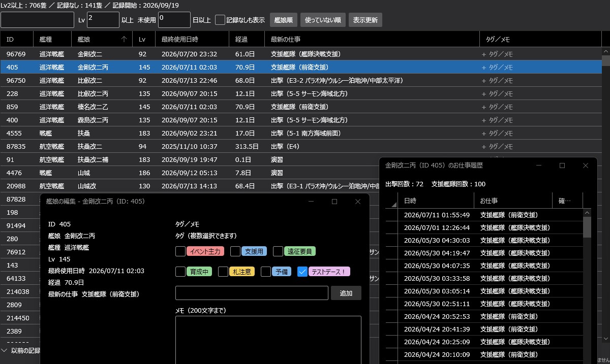This screenshot has height=364, width=610.
Task: Expand the 以前の記録 section
Action: (x=20, y=350)
